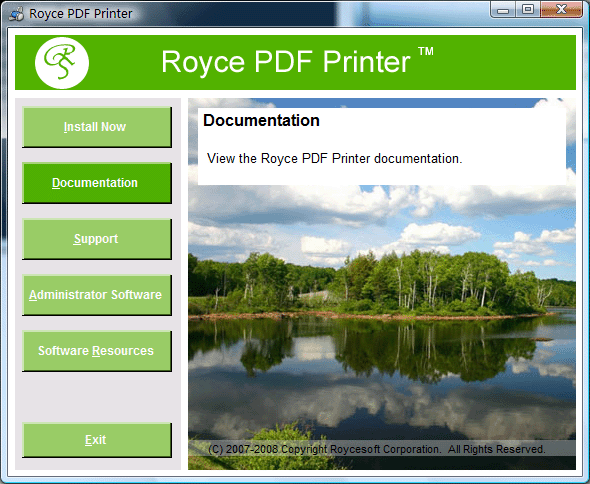590x484 pixels.
Task: Click the white description box area
Action: pyautogui.click(x=382, y=146)
